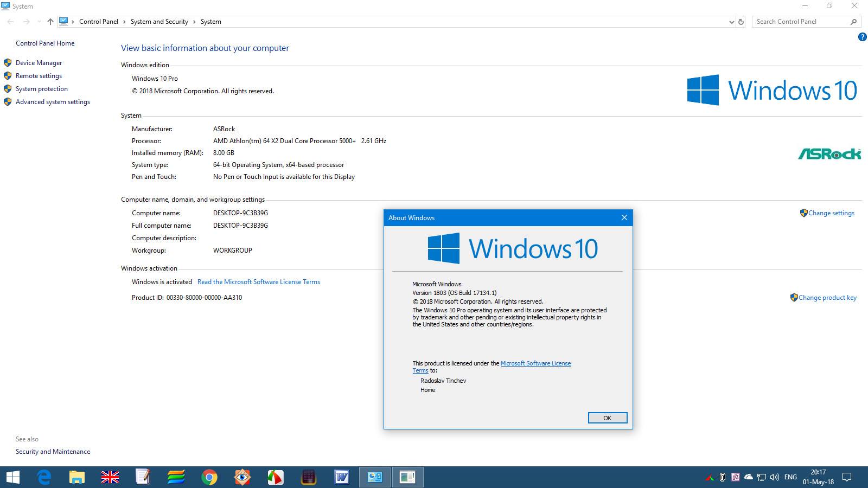This screenshot has height=488, width=868.
Task: Open the colorful stacked-layers taskbar app
Action: point(176,477)
